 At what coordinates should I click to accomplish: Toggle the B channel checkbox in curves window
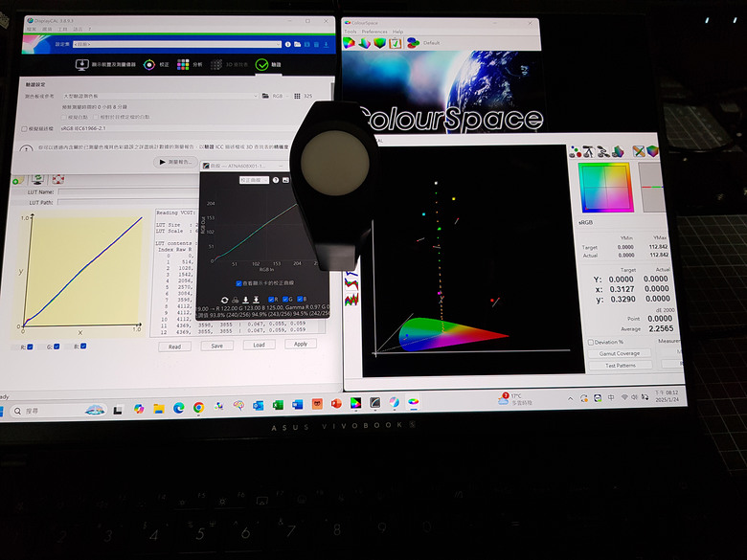(300, 299)
